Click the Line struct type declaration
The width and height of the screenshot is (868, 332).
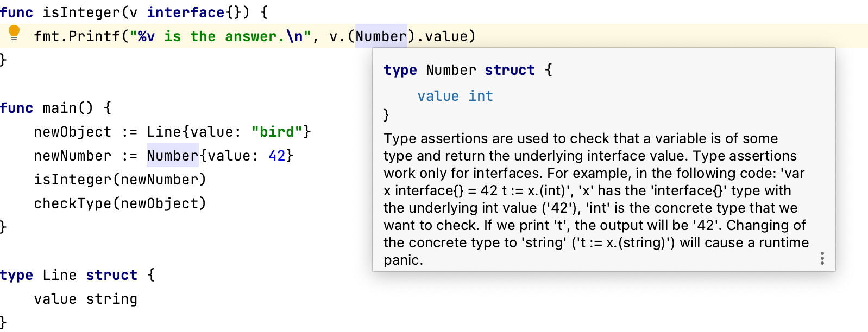point(61,275)
